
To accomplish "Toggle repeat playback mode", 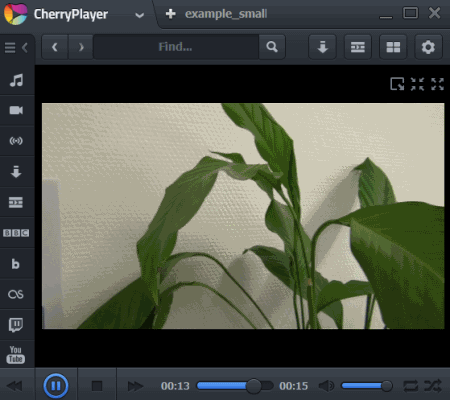I will coord(410,386).
